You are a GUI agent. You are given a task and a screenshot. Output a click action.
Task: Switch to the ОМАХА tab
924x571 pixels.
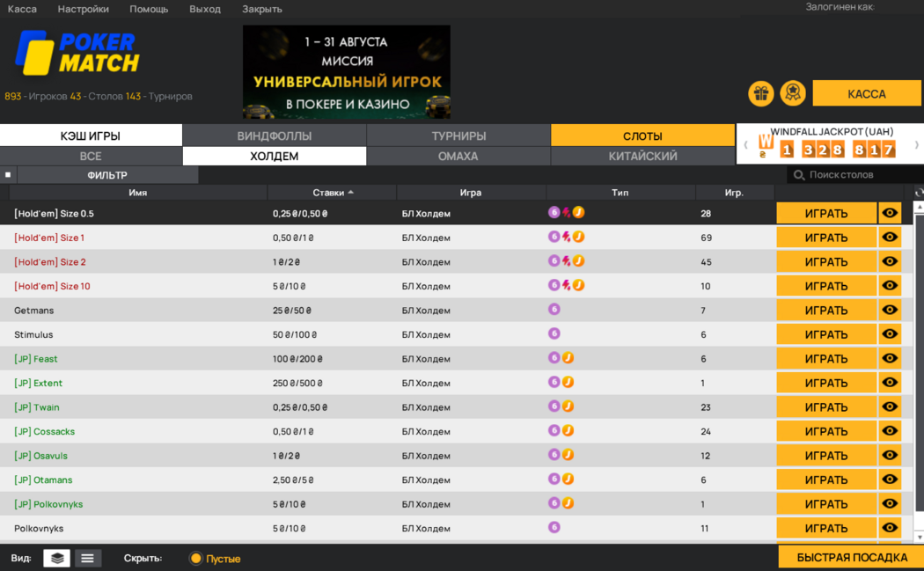click(458, 156)
